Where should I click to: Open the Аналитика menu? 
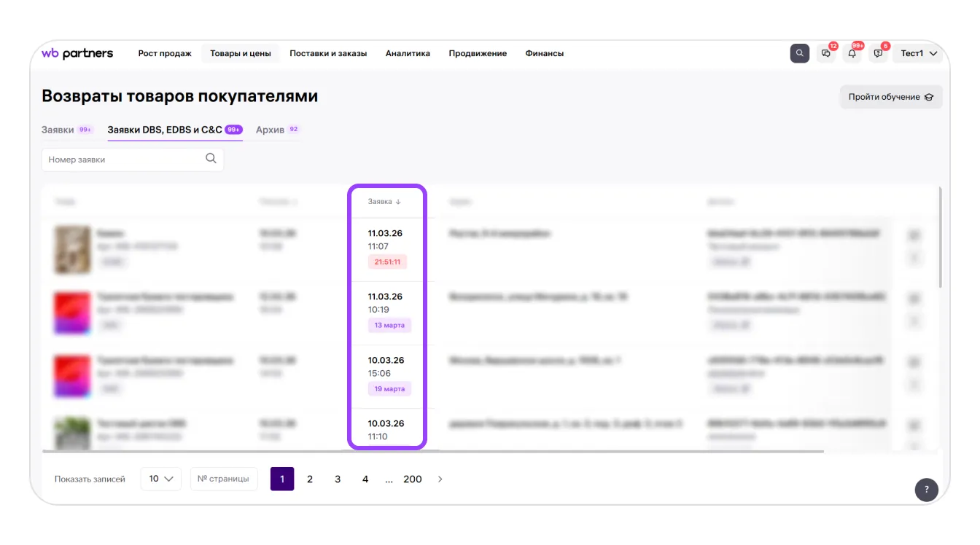[408, 53]
